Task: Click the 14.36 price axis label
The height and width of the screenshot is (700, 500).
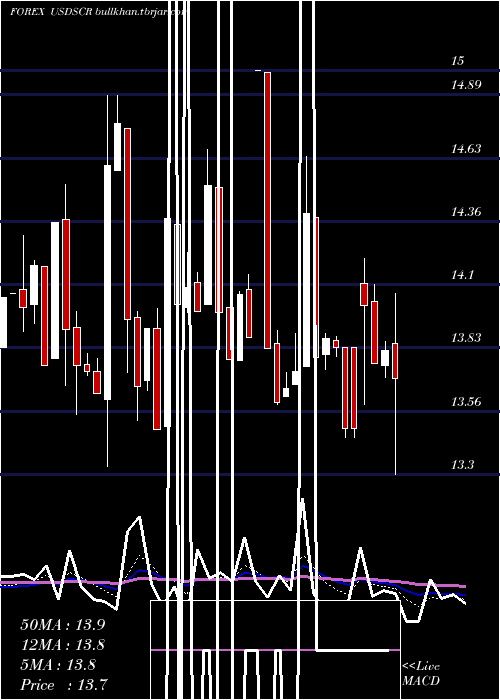Action: (466, 212)
